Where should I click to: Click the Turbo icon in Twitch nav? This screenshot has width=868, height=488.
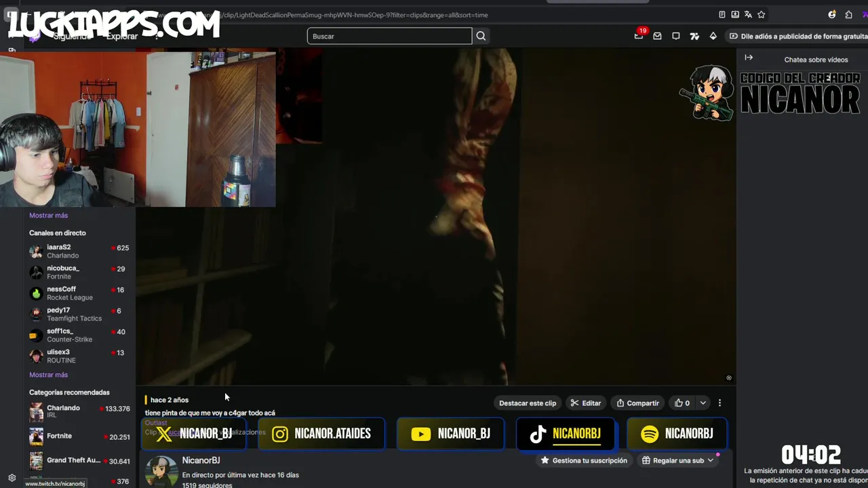694,36
